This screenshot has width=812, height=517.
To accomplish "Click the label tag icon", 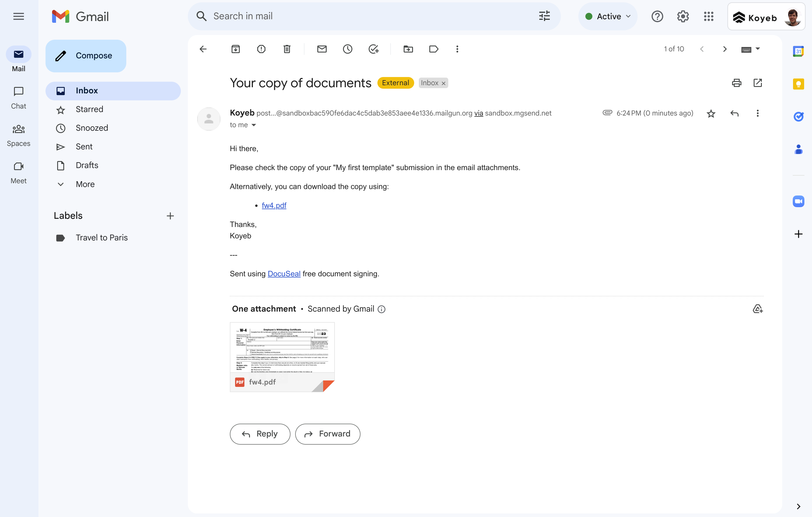I will point(433,49).
